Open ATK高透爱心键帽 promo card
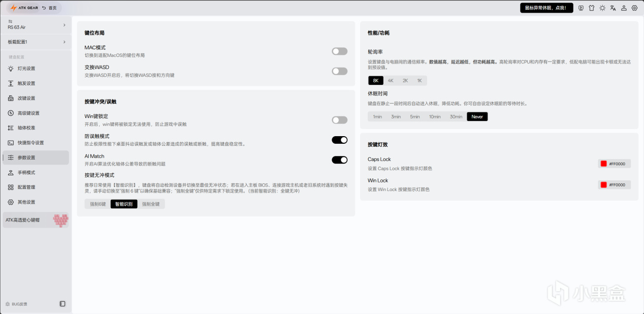The image size is (644, 314). (x=36, y=220)
